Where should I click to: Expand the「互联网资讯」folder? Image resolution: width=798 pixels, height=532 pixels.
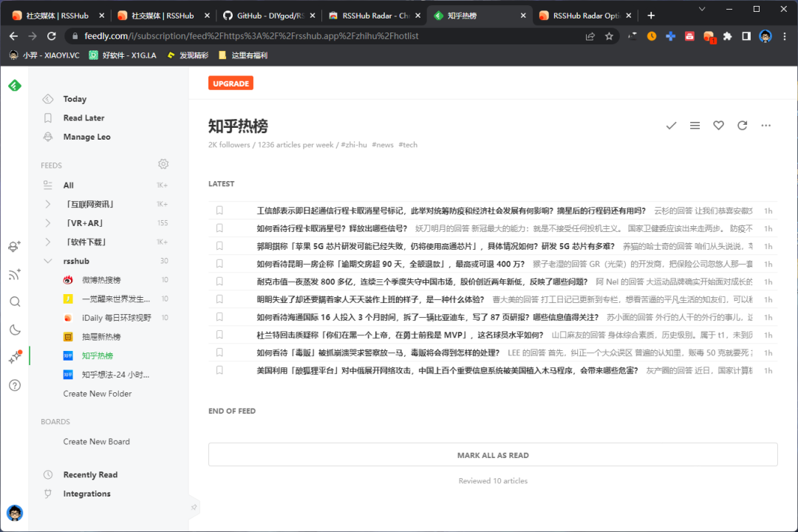pos(48,204)
